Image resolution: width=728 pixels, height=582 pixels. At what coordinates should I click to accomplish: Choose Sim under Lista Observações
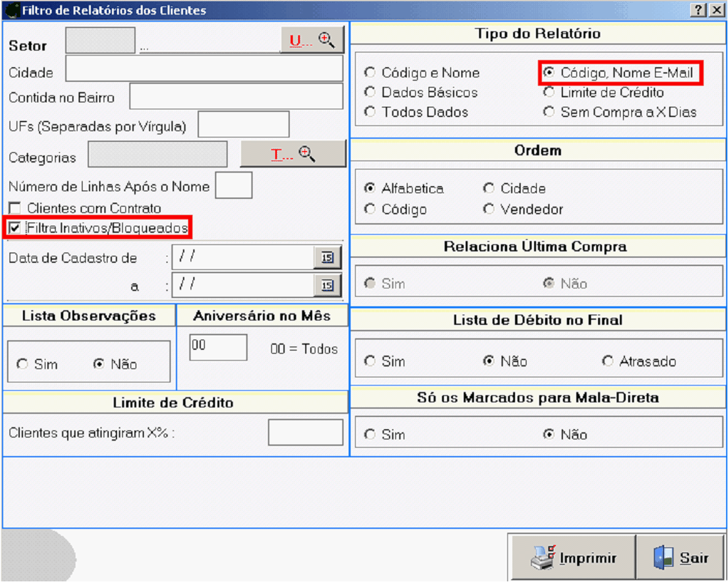click(23, 365)
